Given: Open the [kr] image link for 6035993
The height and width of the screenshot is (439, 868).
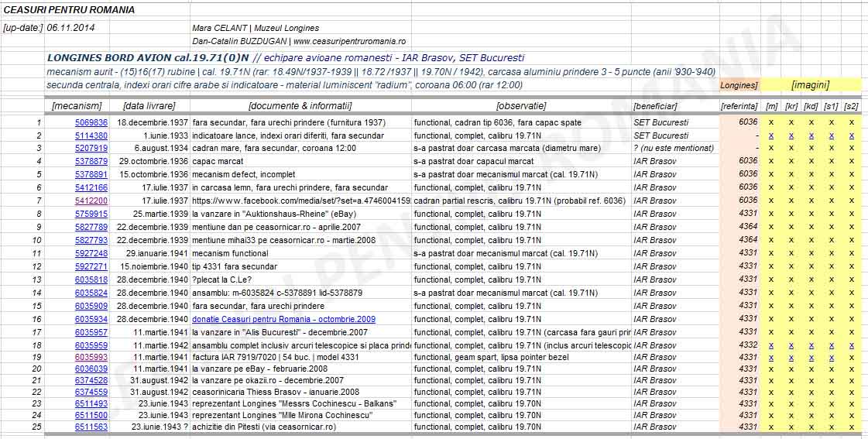Looking at the screenshot, I should [791, 358].
